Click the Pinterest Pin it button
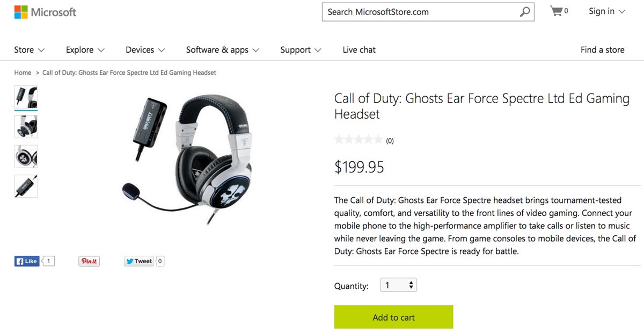This screenshot has height=332, width=644. [89, 261]
